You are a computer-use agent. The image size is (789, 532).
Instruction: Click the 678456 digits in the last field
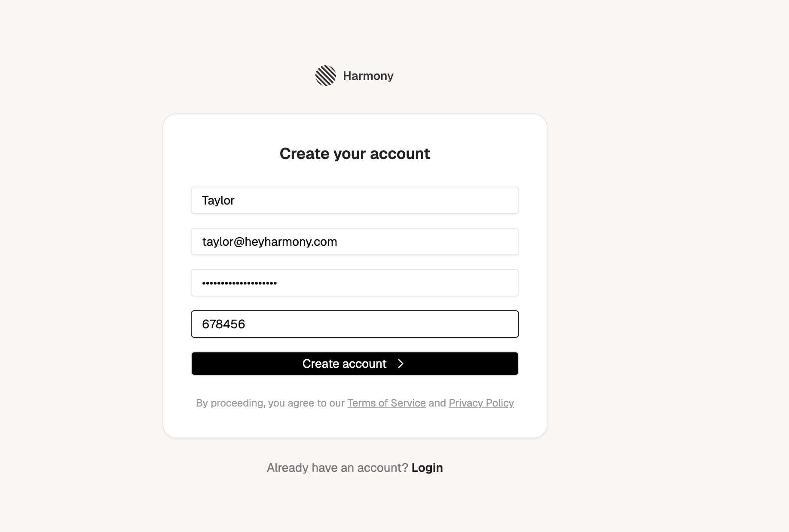point(223,324)
